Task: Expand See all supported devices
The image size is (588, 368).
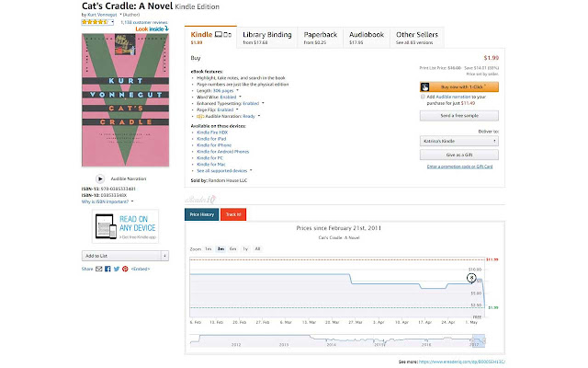Action: pyautogui.click(x=225, y=170)
